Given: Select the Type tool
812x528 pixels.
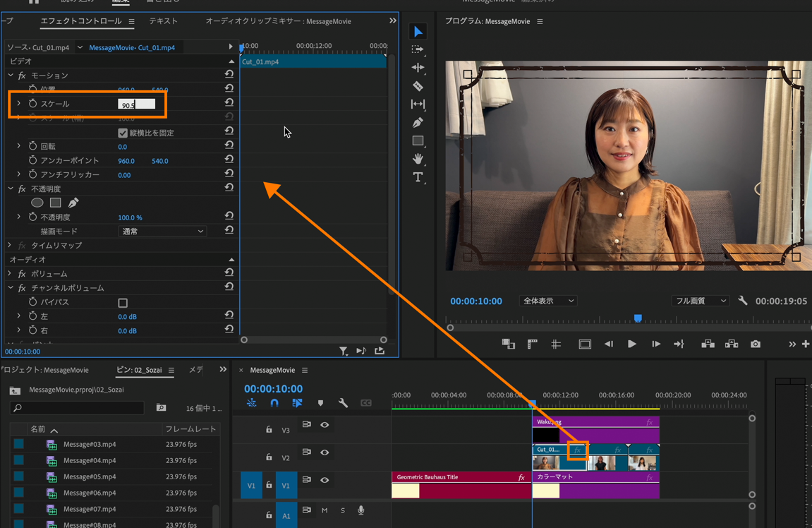Looking at the screenshot, I should [x=418, y=177].
